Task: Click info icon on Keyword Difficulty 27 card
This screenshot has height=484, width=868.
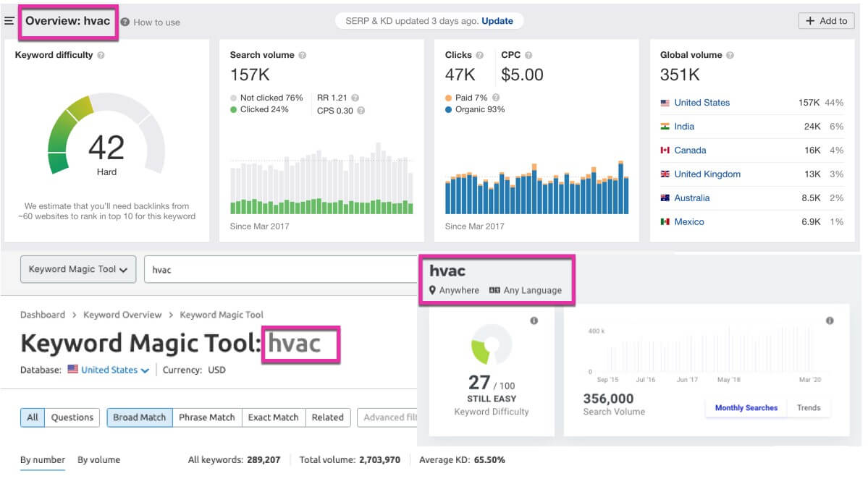Action: coord(534,320)
